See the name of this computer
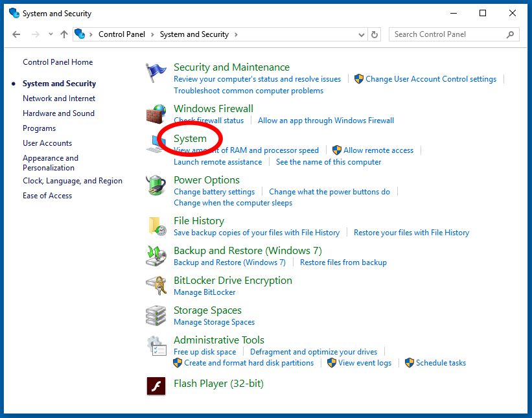The width and height of the screenshot is (532, 418). (x=329, y=162)
